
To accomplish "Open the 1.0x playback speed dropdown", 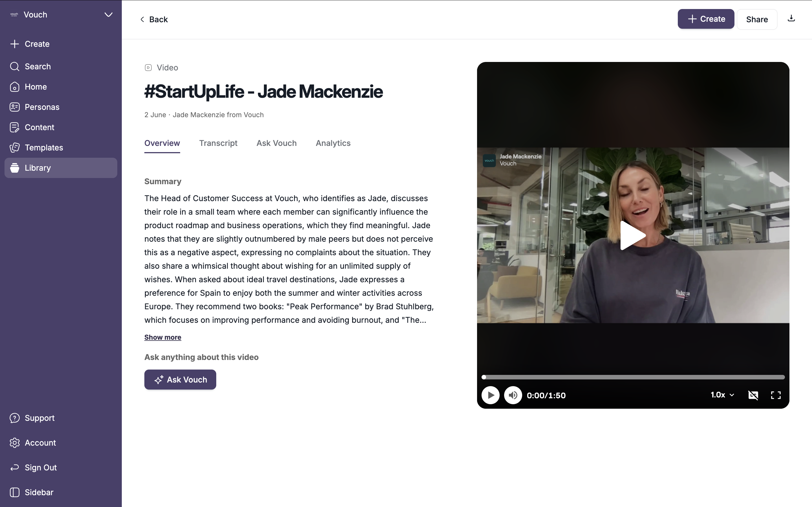I will tap(722, 395).
